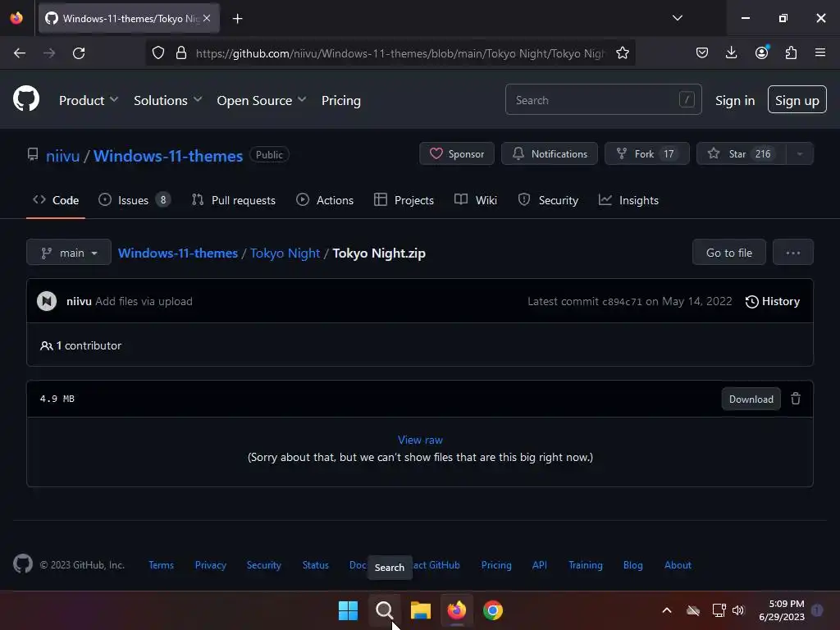Open the Windows Start button
840x630 pixels.
tap(348, 610)
